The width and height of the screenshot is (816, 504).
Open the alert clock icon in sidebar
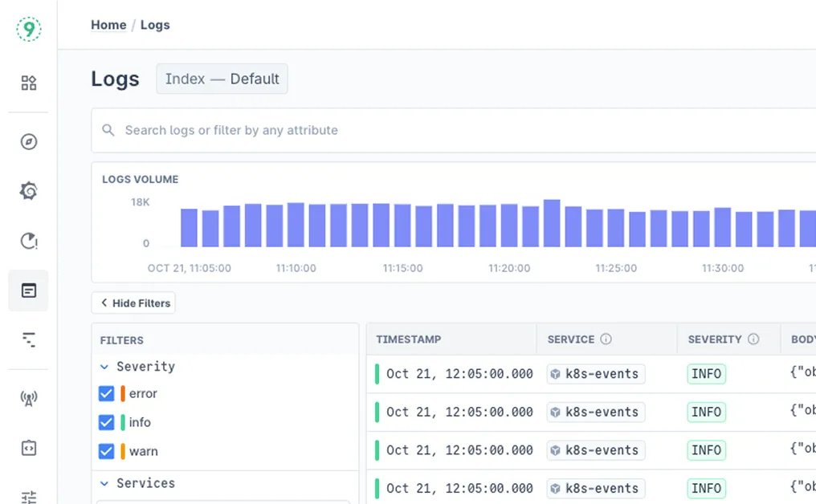[x=29, y=241]
